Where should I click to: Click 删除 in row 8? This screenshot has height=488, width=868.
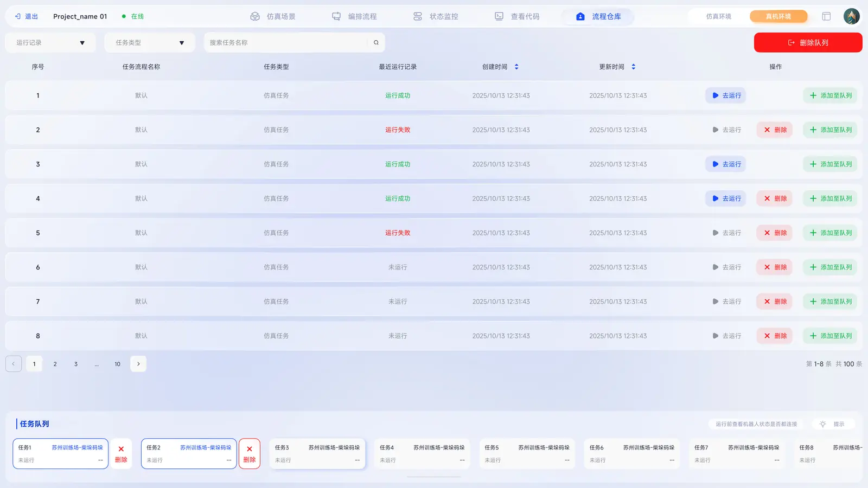click(775, 336)
